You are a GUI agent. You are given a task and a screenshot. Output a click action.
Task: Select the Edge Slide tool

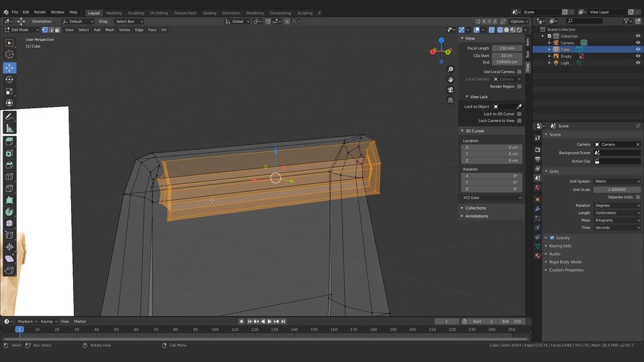[x=10, y=235]
